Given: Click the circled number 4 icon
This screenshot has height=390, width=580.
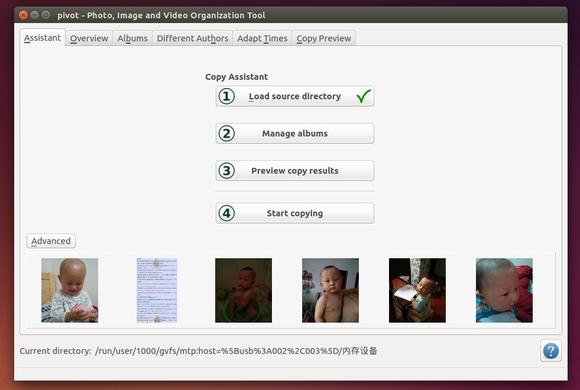Looking at the screenshot, I should coord(226,213).
